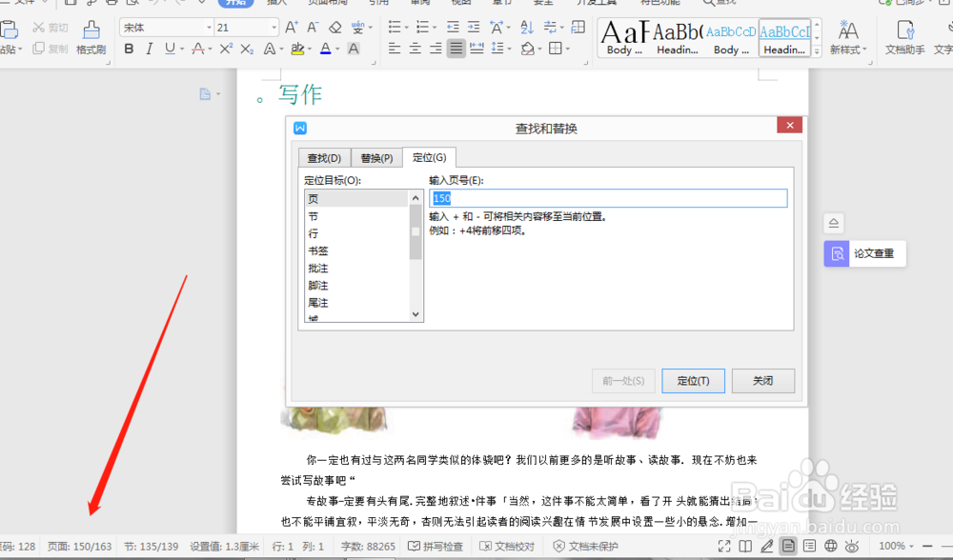Screen dimensions: 953x560
Task: Select 节 in the go-to target list
Action: click(x=356, y=216)
